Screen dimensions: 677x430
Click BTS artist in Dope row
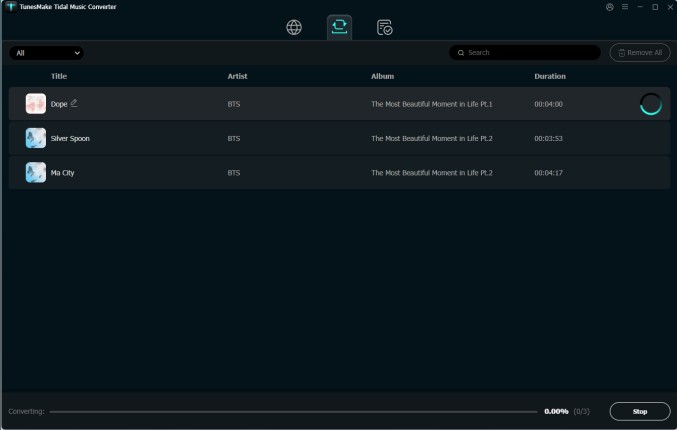click(234, 104)
